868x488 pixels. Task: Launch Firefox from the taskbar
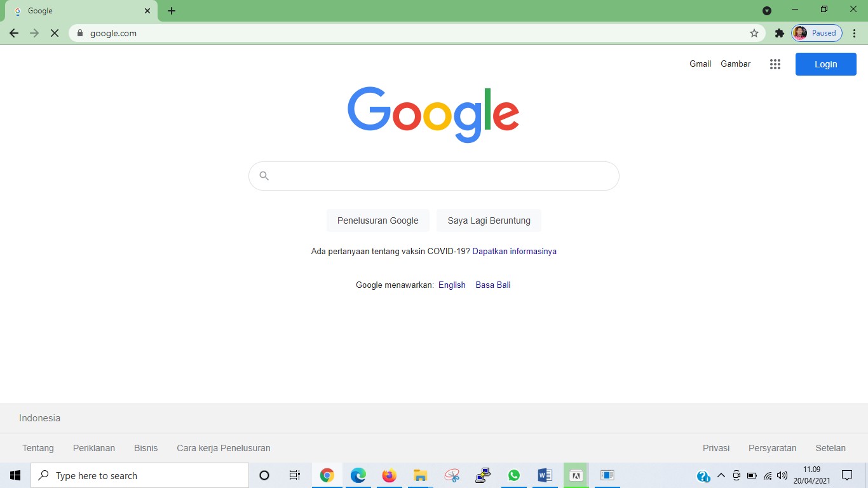click(389, 475)
